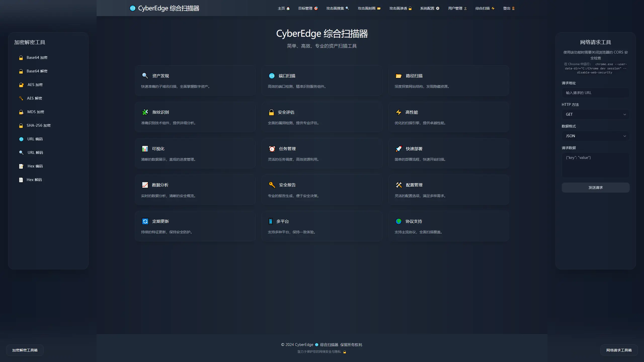Image resolution: width=644 pixels, height=362 pixels.
Task: Click the key icon on 安全报告 card
Action: [x=272, y=185]
